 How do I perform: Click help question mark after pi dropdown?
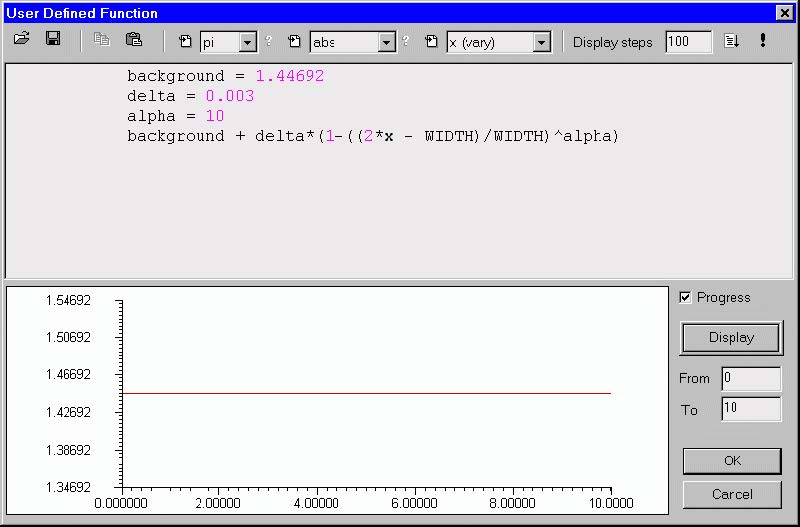pos(269,41)
